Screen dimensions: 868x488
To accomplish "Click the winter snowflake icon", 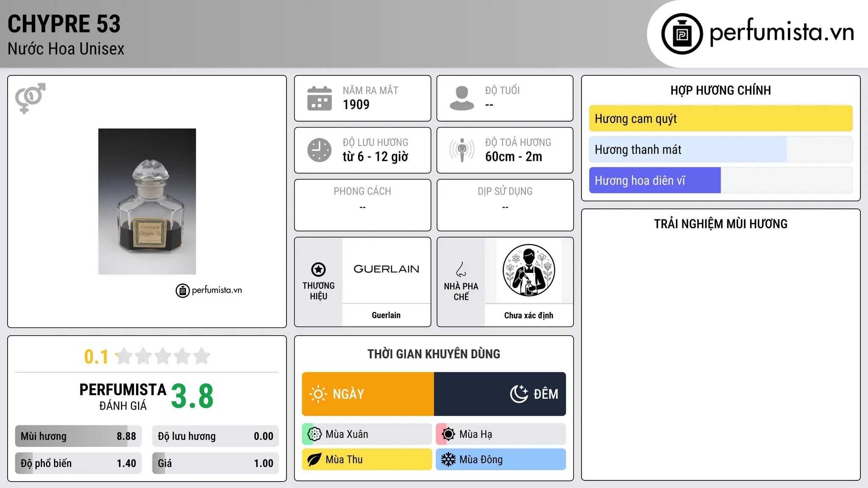I will pyautogui.click(x=448, y=460).
